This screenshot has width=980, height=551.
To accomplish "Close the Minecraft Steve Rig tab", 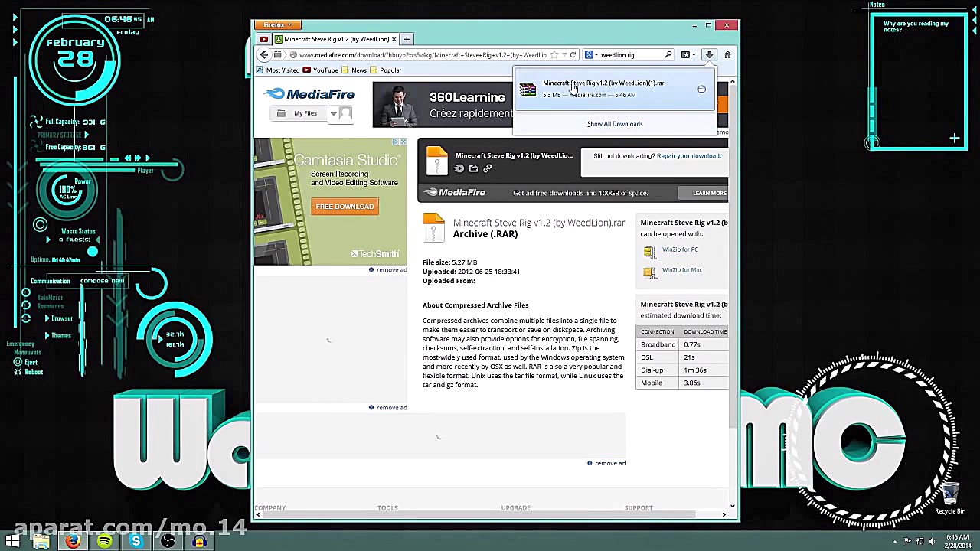I will coord(394,39).
